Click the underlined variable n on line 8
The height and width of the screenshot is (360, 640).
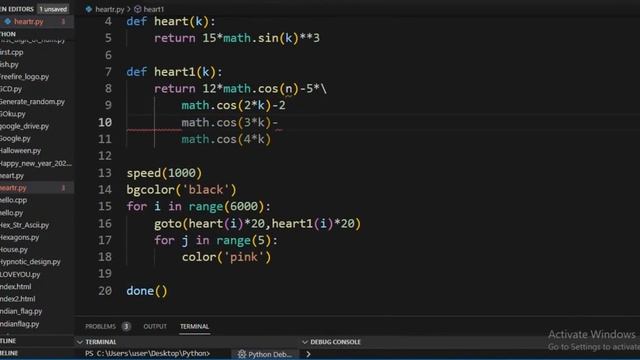[x=289, y=89]
